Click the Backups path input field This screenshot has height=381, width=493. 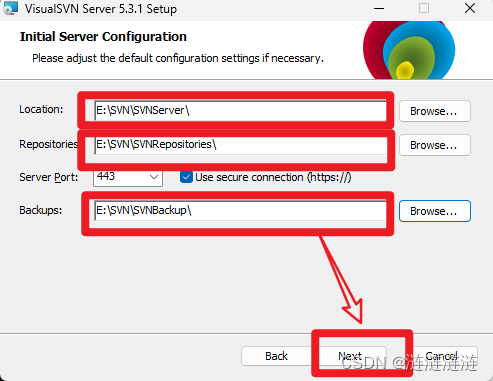(x=240, y=211)
